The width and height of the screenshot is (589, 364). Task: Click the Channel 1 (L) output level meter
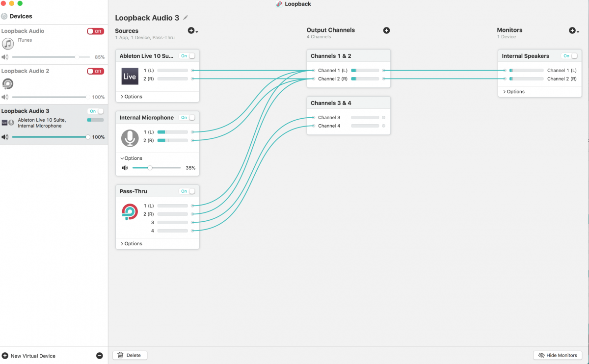[365, 71]
